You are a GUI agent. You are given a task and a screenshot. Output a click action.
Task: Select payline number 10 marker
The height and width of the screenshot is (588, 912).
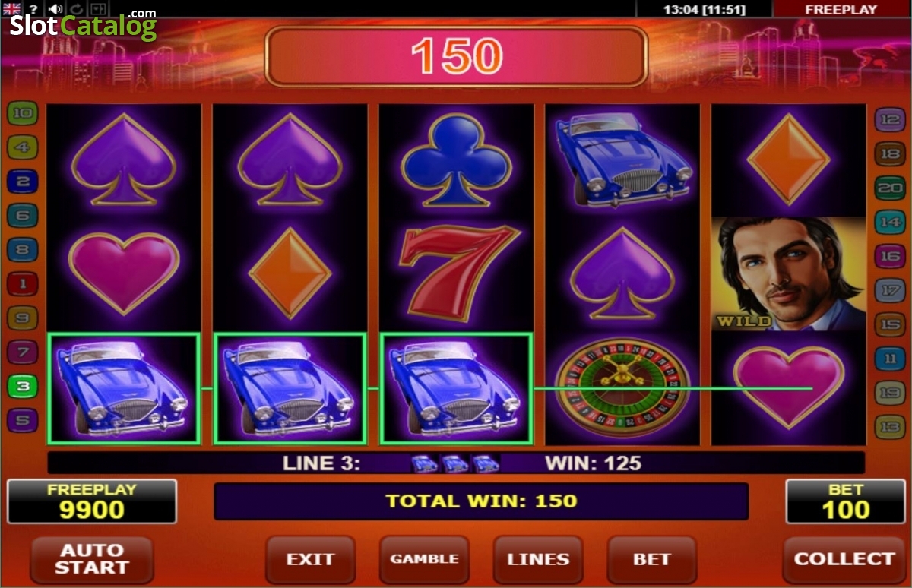[22, 115]
